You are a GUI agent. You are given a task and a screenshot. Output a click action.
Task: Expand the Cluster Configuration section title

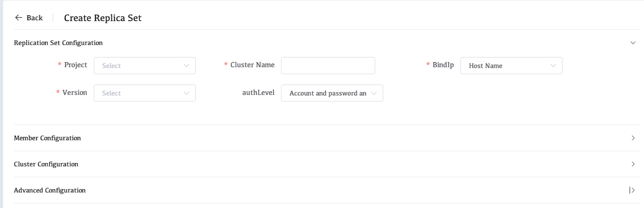[x=46, y=164]
